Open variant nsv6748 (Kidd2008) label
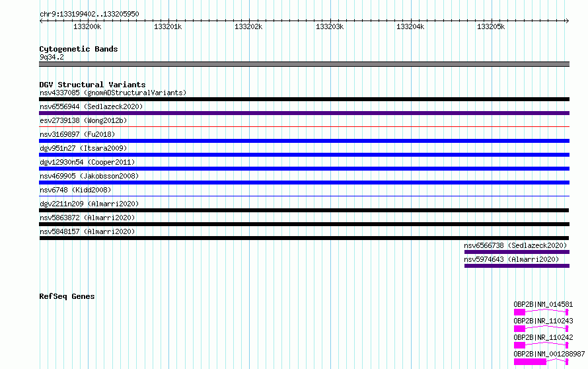Viewport: 588px width, 369px height. (75, 190)
